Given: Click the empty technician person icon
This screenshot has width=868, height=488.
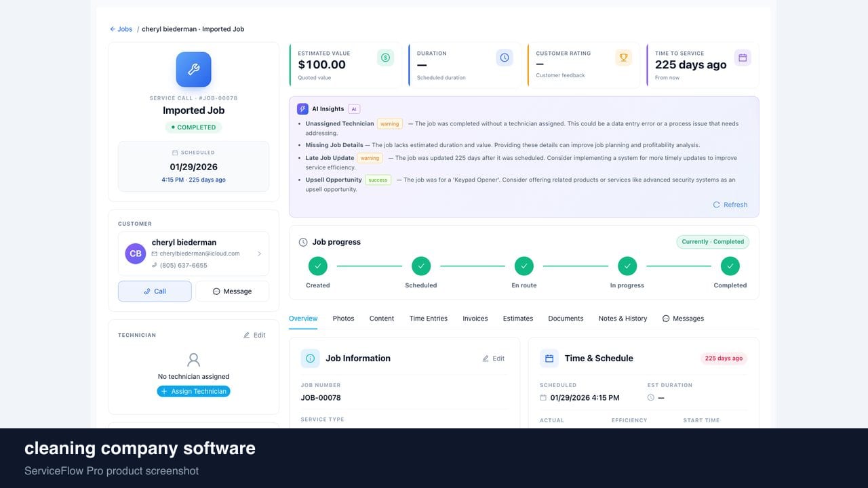Looking at the screenshot, I should tap(193, 359).
